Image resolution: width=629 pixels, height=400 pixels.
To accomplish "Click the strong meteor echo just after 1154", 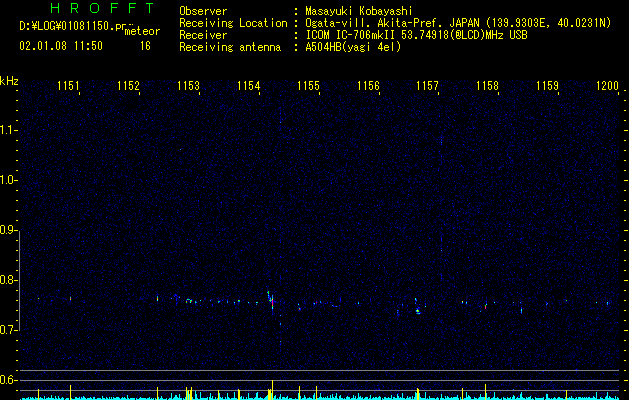I will [271, 301].
